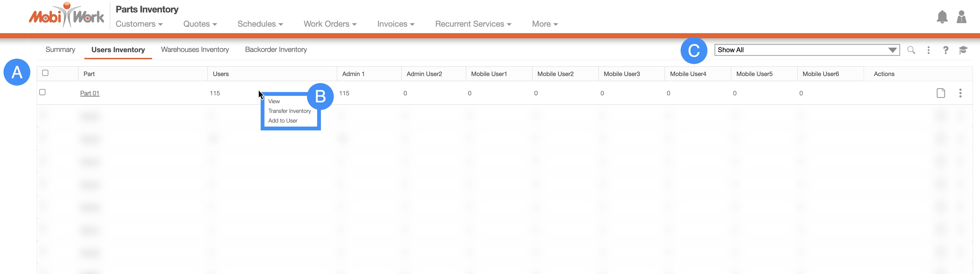Screen dimensions: 980x274
Task: Open Part 01 row three-dot actions menu
Action: [960, 93]
